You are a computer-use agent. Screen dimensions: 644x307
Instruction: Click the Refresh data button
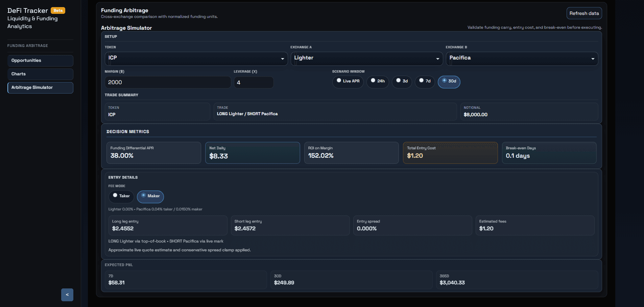584,13
